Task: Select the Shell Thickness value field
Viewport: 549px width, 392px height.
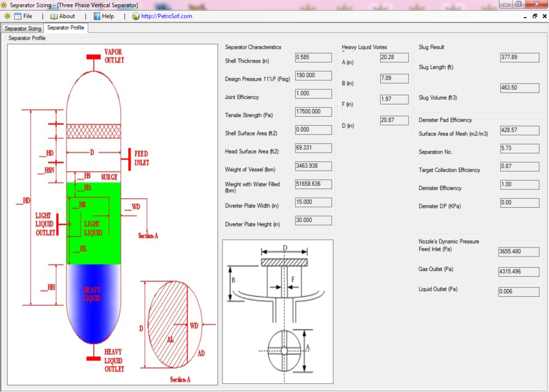Action: tap(313, 57)
